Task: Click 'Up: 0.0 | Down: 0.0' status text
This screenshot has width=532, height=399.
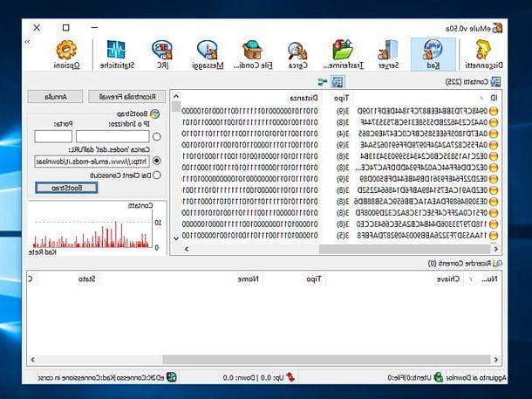Action: tap(254, 377)
